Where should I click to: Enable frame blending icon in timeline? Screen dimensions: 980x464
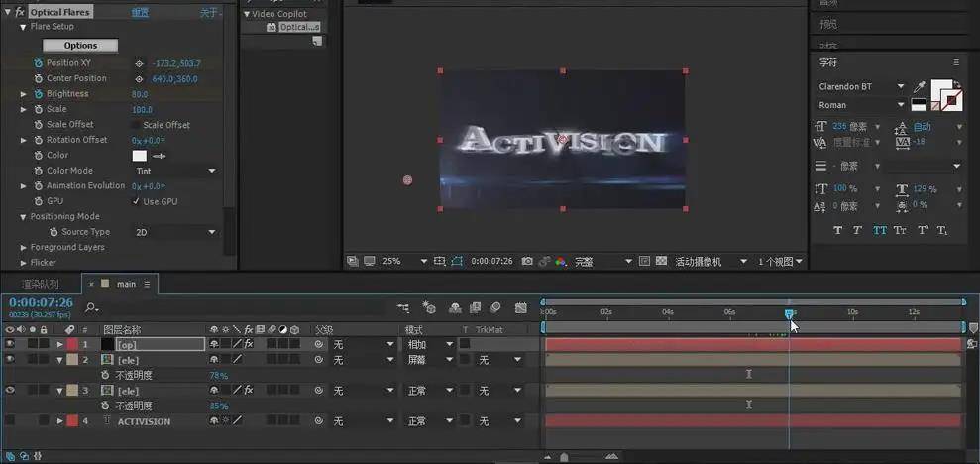coord(475,307)
